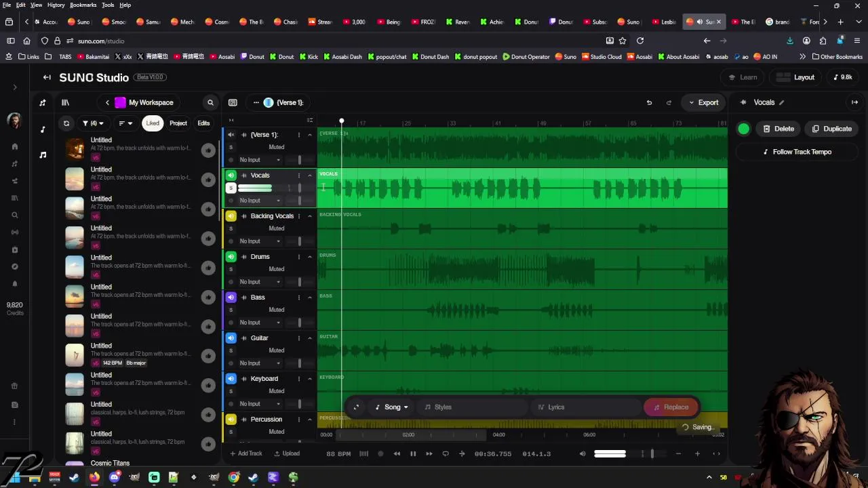Select the Liked tab
868x488 pixels.
point(153,123)
